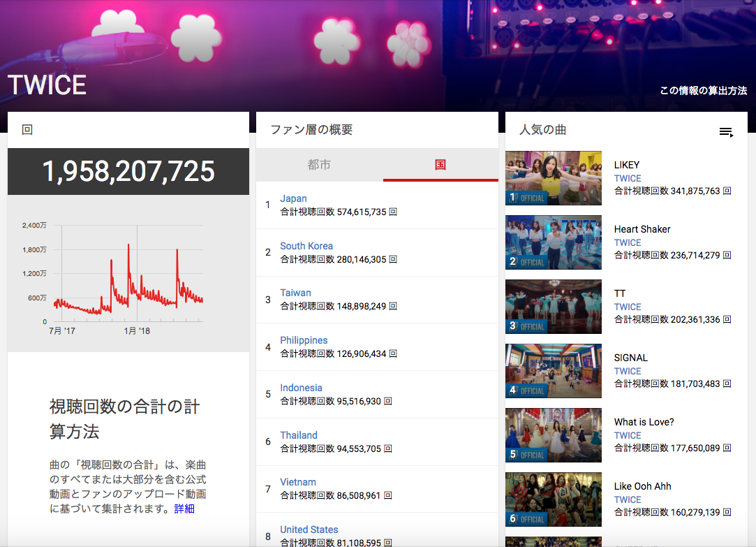Image resolution: width=756 pixels, height=547 pixels.
Task: Click the total views count 1,958,207,725
Action: (128, 171)
